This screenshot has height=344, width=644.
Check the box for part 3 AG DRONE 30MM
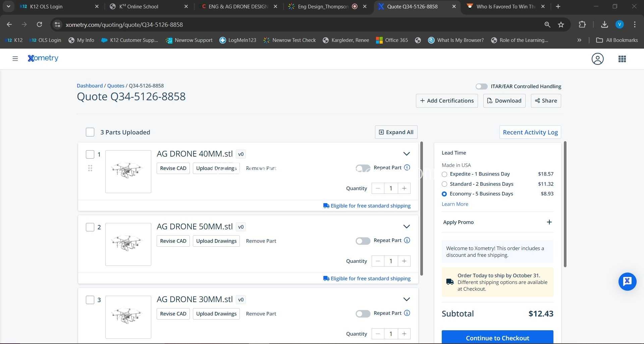pos(90,300)
